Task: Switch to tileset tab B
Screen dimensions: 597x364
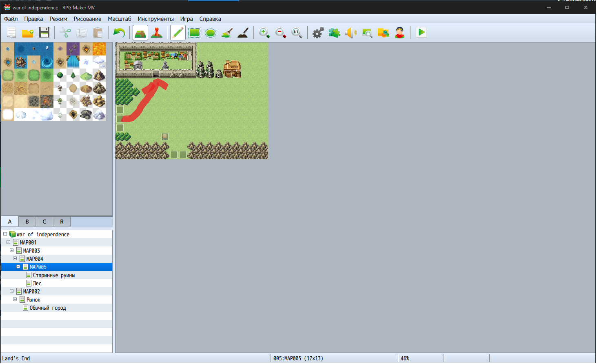Action: pyautogui.click(x=27, y=222)
